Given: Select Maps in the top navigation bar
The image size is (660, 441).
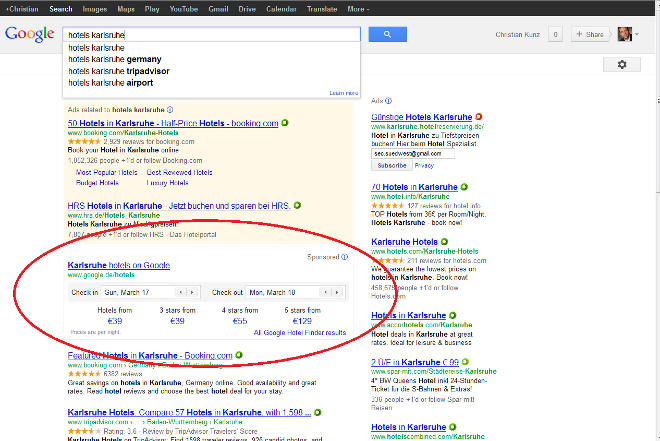Looking at the screenshot, I should 126,9.
